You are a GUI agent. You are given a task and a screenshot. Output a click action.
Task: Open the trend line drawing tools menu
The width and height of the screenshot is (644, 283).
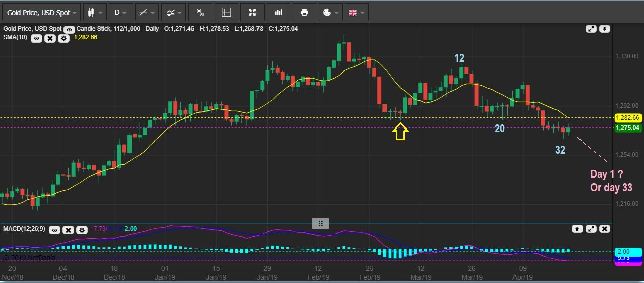coord(147,12)
